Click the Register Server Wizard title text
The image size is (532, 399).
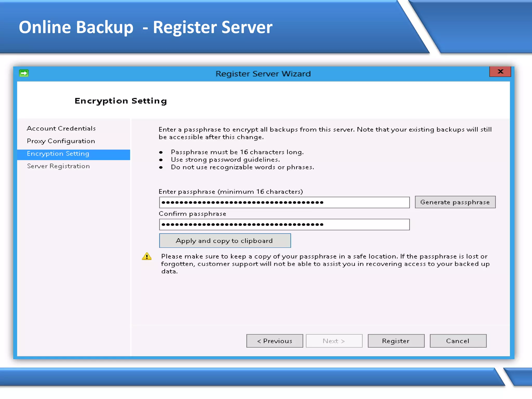263,74
